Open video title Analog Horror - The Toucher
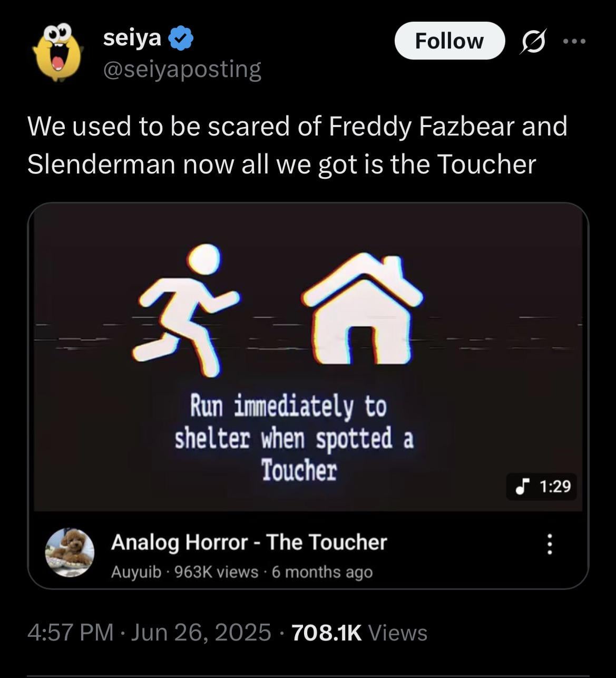This screenshot has height=678, width=616. (x=249, y=542)
